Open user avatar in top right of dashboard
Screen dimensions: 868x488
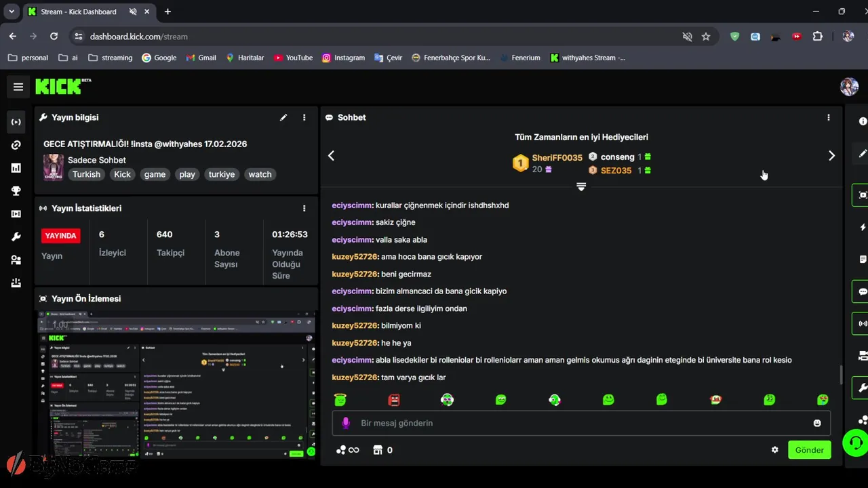(849, 86)
